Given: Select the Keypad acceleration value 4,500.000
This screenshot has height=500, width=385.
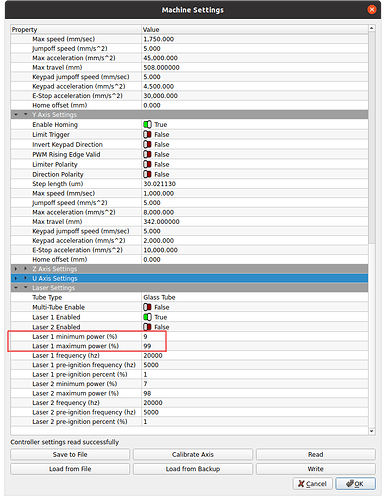Looking at the screenshot, I should (158, 86).
